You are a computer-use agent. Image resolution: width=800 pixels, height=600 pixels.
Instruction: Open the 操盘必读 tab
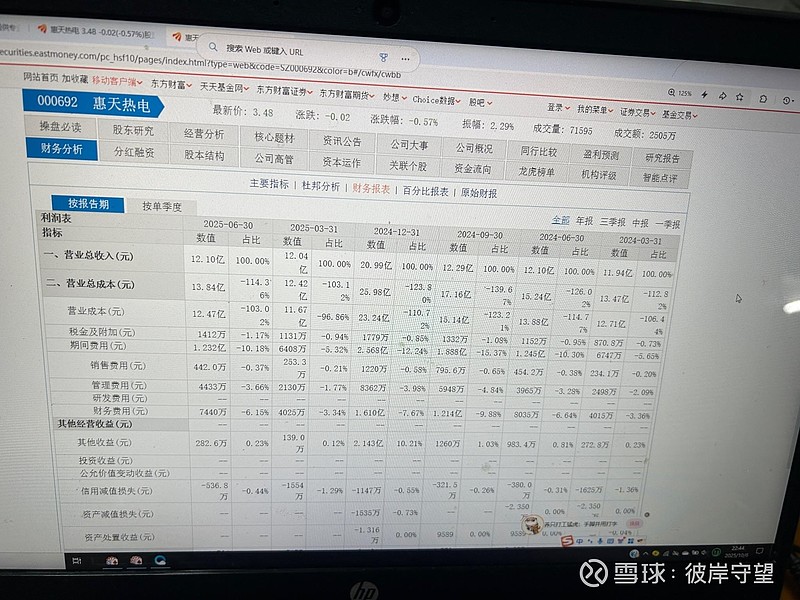click(x=60, y=127)
